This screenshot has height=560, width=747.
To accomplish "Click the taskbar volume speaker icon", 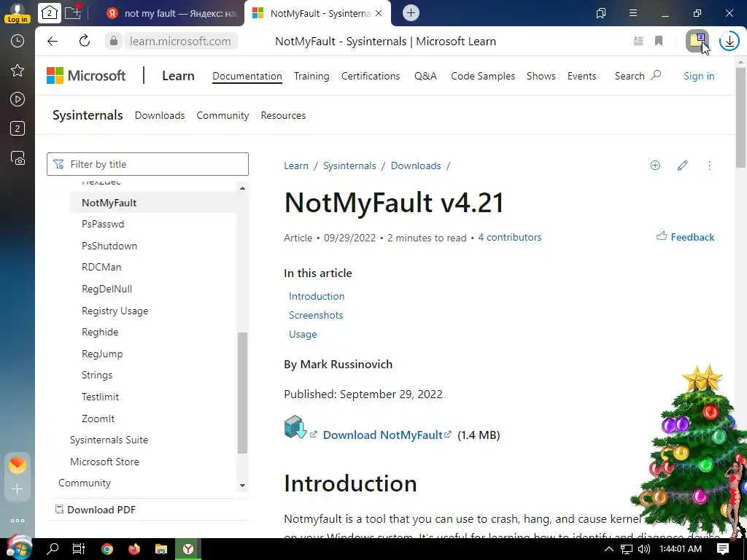I will click(644, 549).
